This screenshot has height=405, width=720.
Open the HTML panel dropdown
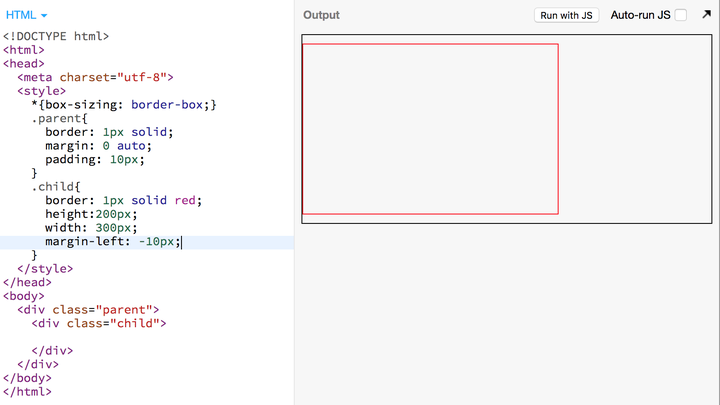pos(26,15)
